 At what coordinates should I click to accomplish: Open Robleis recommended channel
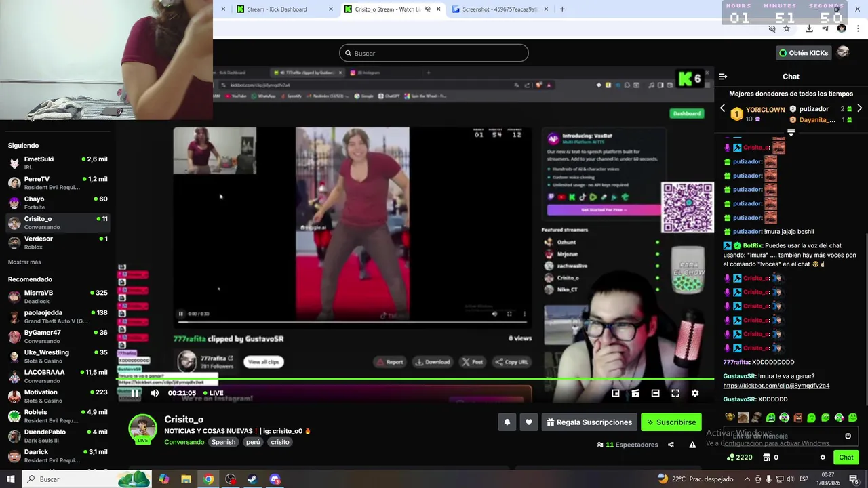click(x=58, y=416)
